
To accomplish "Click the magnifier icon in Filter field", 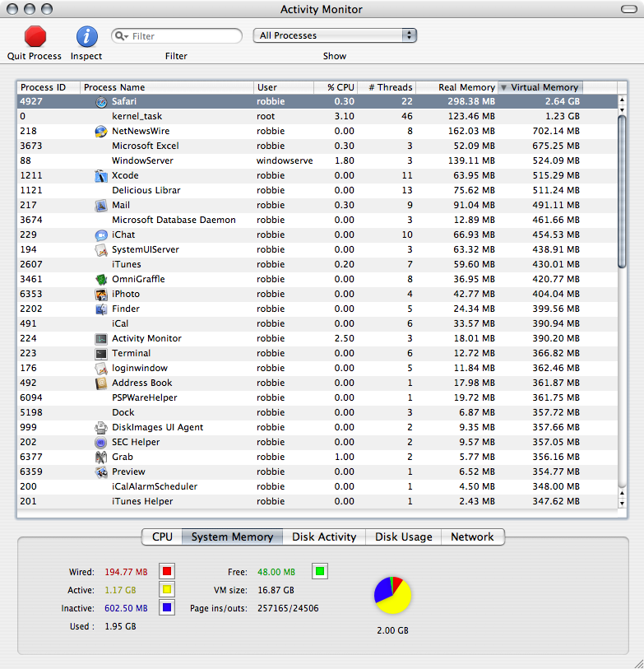I will (121, 36).
